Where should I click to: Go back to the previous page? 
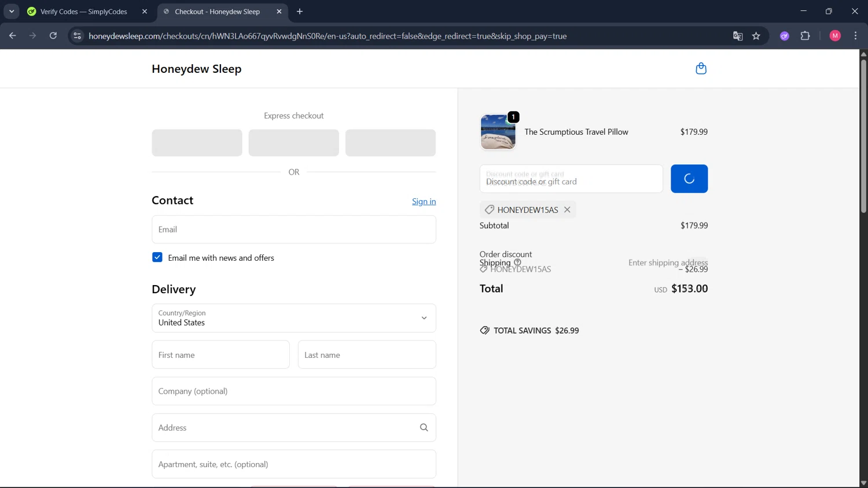[x=12, y=36]
